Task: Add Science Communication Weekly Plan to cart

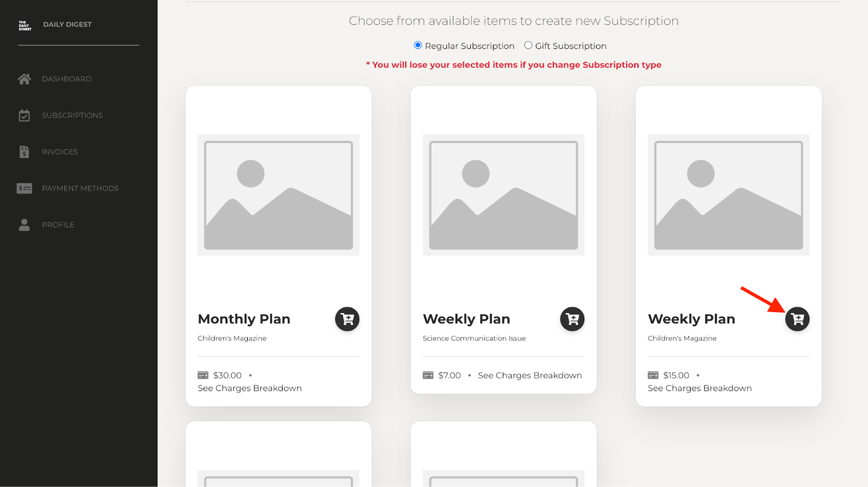Action: (x=572, y=319)
